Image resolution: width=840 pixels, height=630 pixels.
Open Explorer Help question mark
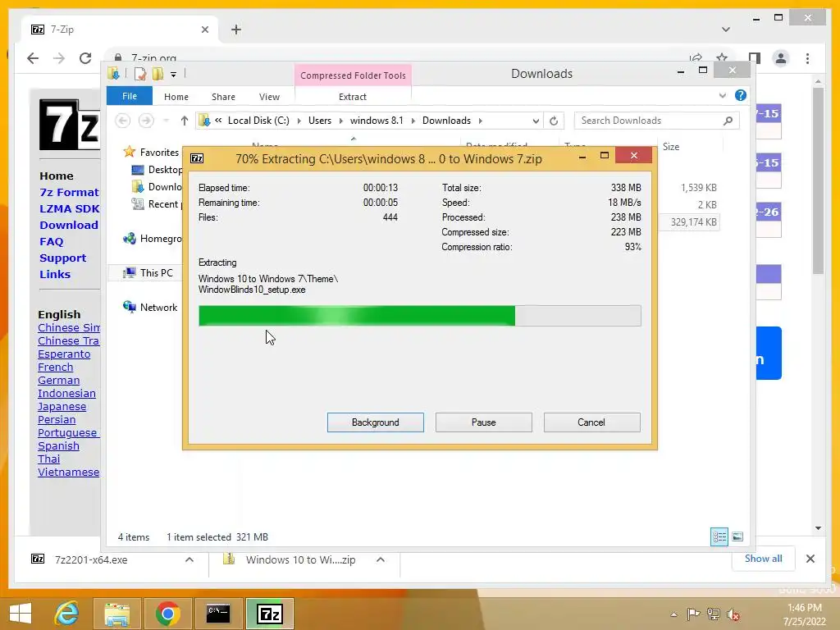(741, 95)
